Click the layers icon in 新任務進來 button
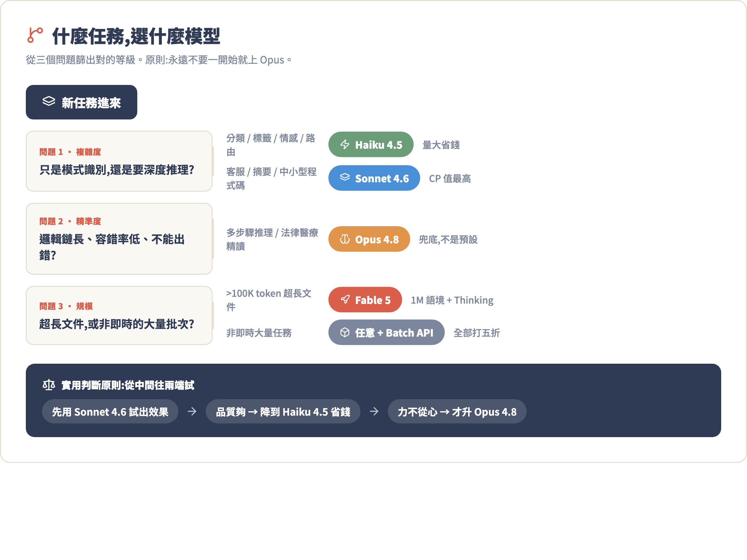This screenshot has width=747, height=560. pos(49,101)
